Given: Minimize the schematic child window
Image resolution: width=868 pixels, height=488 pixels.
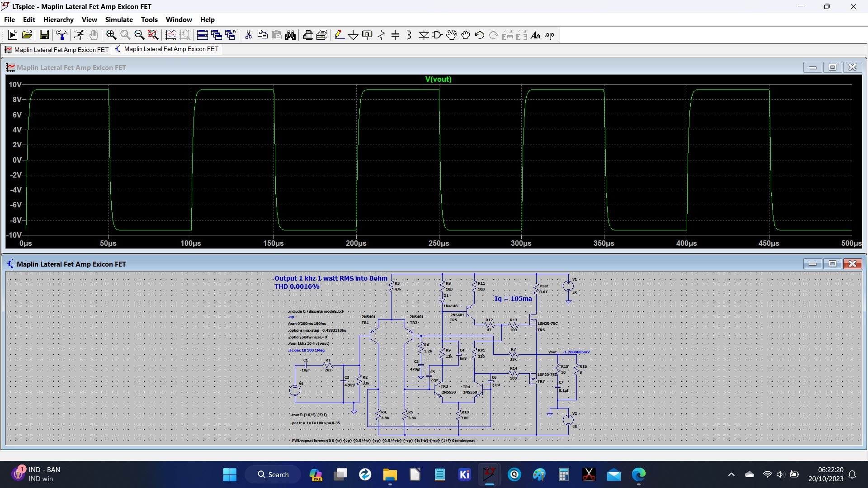Looking at the screenshot, I should coord(812,264).
